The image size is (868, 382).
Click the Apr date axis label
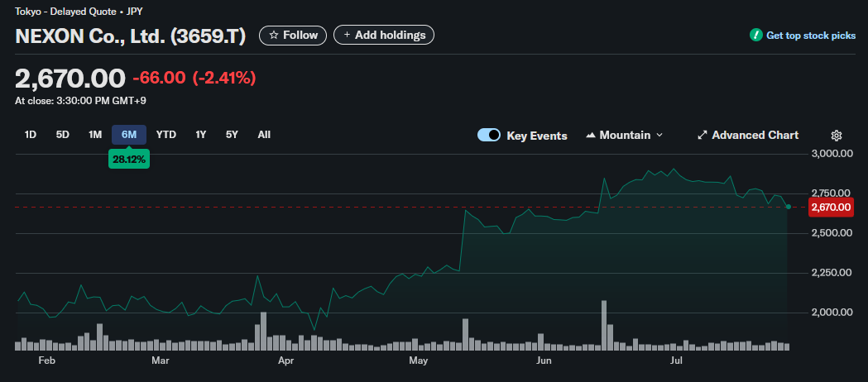[285, 361]
